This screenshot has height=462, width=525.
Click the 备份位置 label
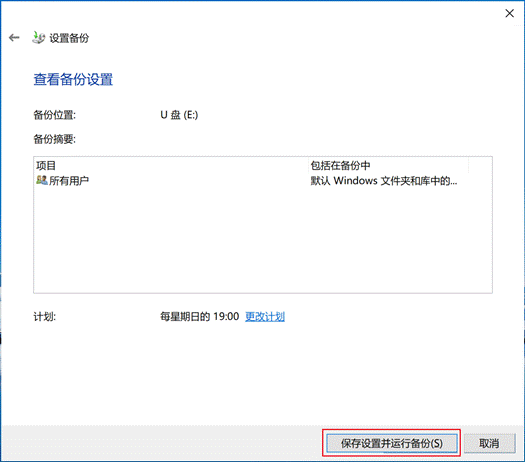coord(55,115)
